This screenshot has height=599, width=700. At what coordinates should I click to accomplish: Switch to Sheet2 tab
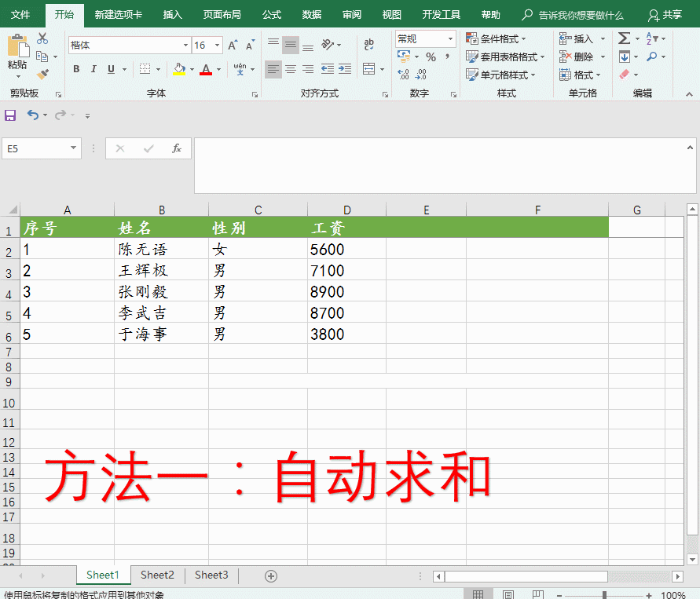coord(157,575)
